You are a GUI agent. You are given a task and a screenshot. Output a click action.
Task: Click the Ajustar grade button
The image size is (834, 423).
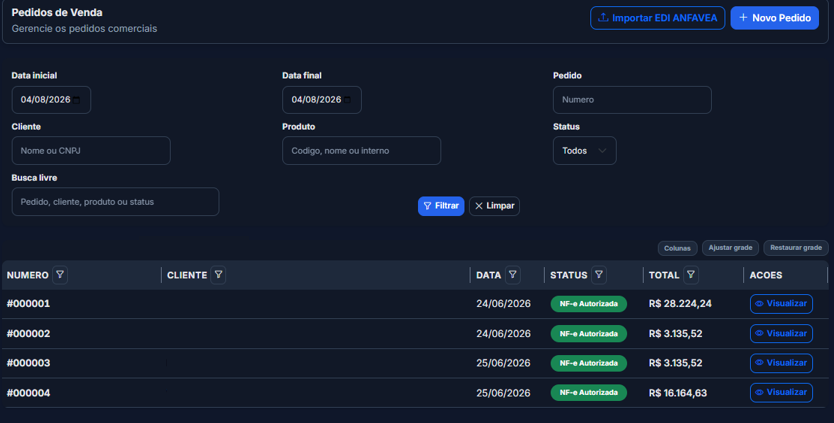point(730,248)
